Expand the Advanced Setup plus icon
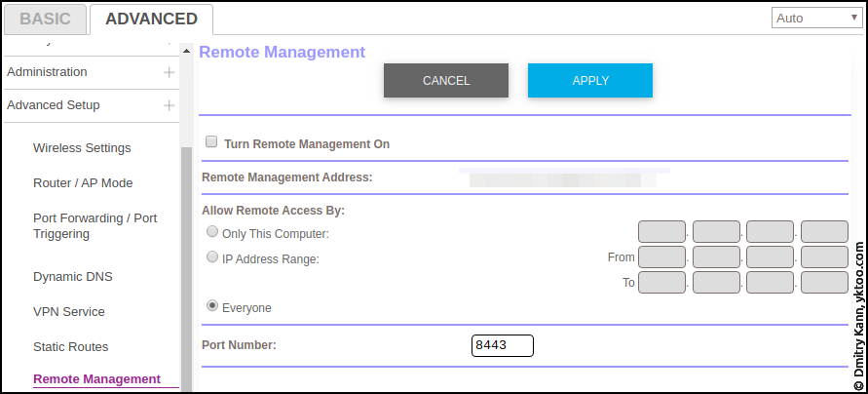This screenshot has height=394, width=868. [169, 106]
